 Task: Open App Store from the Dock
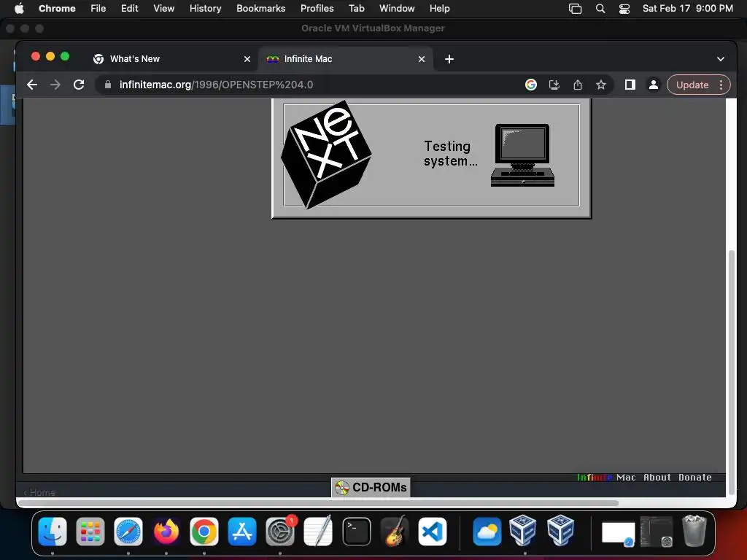(x=242, y=532)
